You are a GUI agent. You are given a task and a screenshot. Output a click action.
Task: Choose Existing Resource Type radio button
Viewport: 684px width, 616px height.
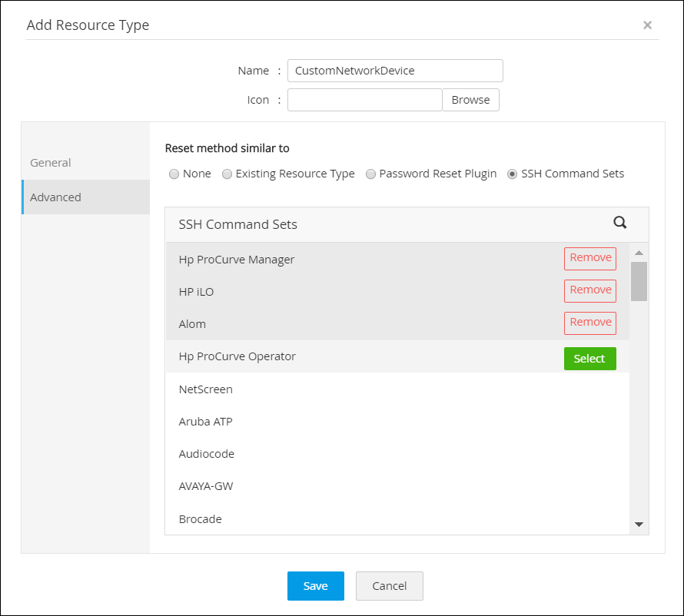coord(227,174)
